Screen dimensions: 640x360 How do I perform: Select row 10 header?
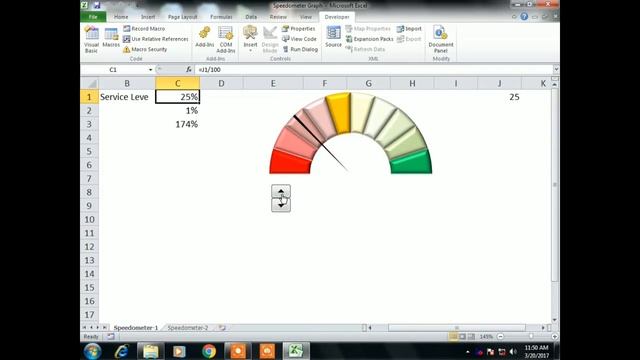(x=89, y=220)
